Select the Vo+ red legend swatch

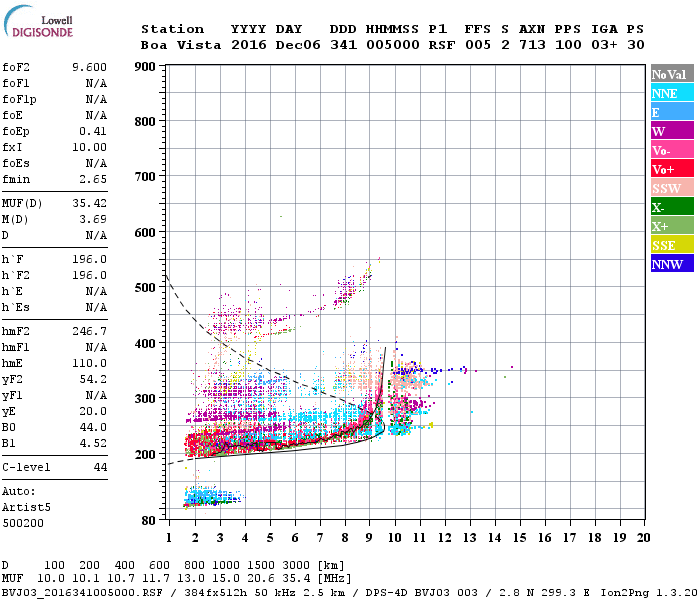672,169
